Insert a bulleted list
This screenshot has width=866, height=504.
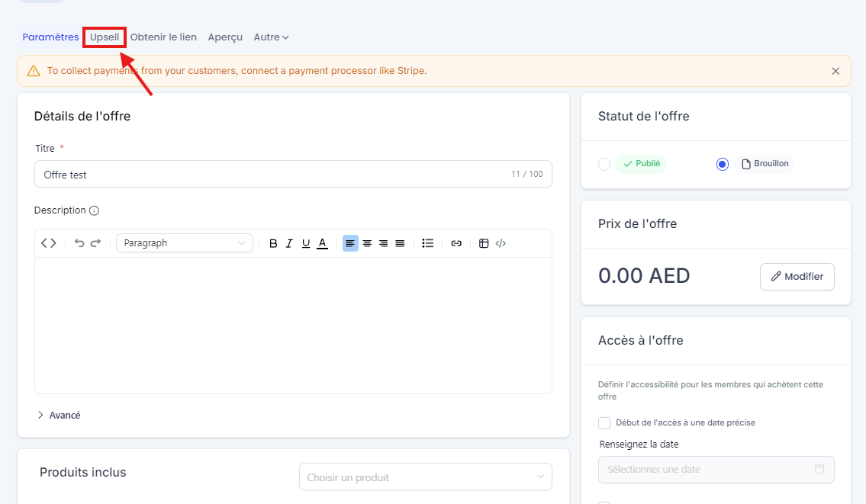pos(427,243)
